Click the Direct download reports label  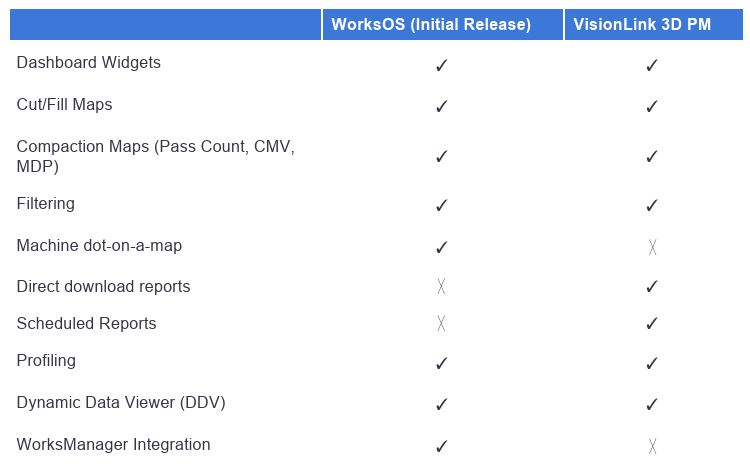pyautogui.click(x=103, y=287)
